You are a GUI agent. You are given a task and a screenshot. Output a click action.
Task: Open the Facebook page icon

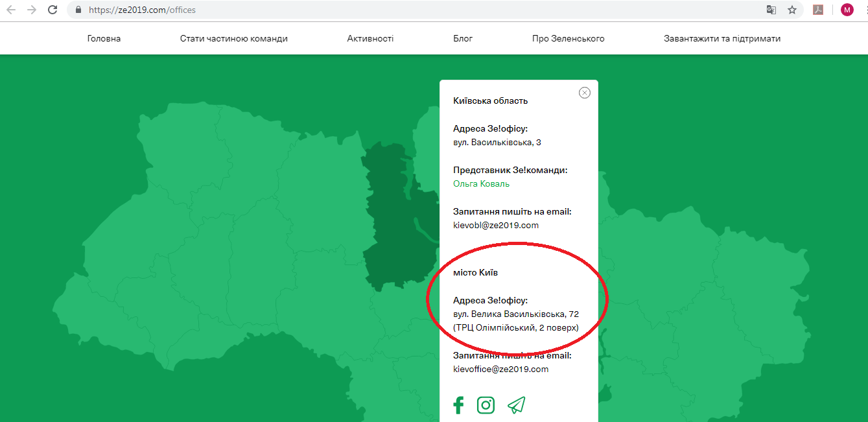click(x=458, y=405)
